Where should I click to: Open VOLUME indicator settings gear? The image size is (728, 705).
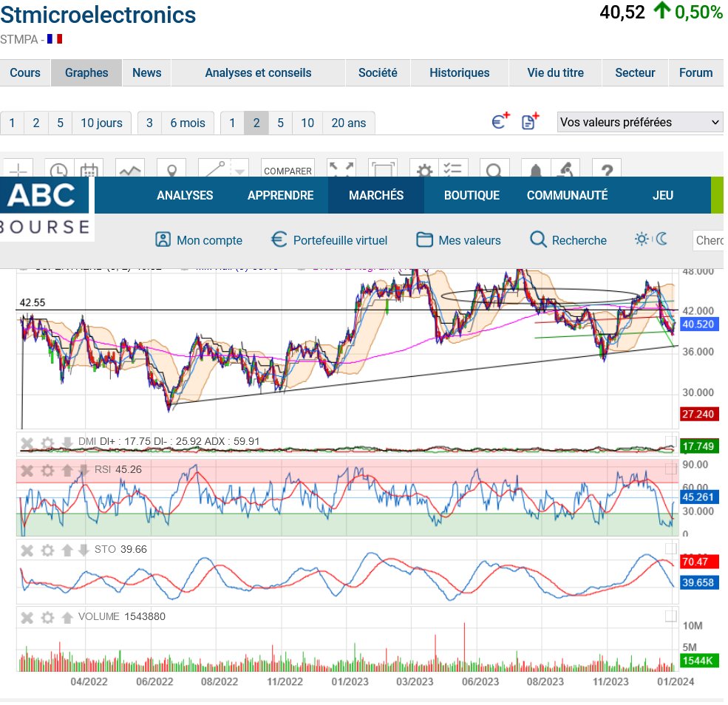[x=47, y=619]
